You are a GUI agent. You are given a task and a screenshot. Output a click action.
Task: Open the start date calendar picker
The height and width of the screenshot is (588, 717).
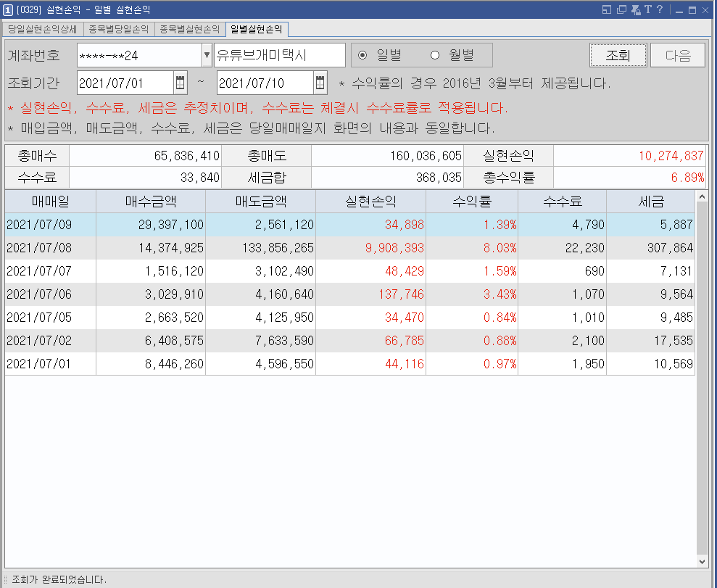coord(181,83)
